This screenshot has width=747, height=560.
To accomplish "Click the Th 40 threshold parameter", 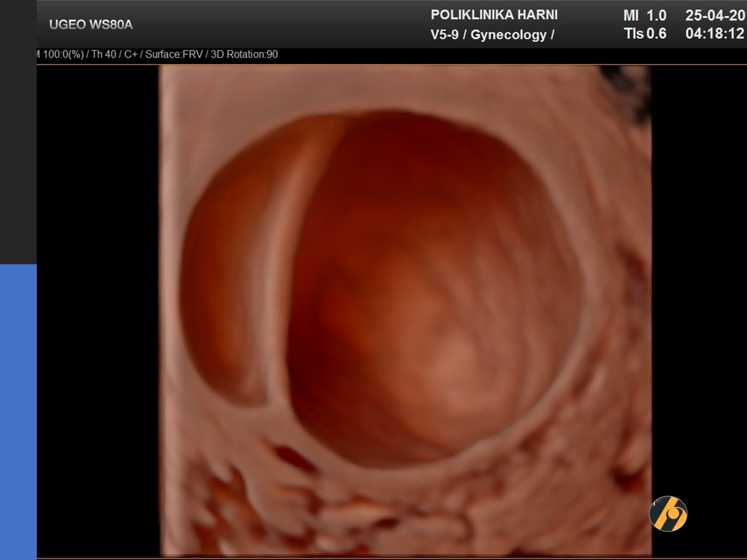I will coord(104,55).
